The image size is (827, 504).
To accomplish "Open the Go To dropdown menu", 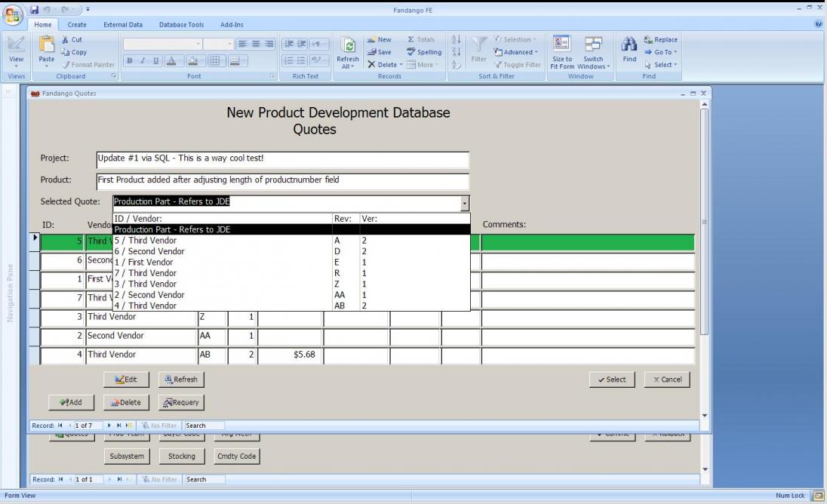I will [660, 52].
